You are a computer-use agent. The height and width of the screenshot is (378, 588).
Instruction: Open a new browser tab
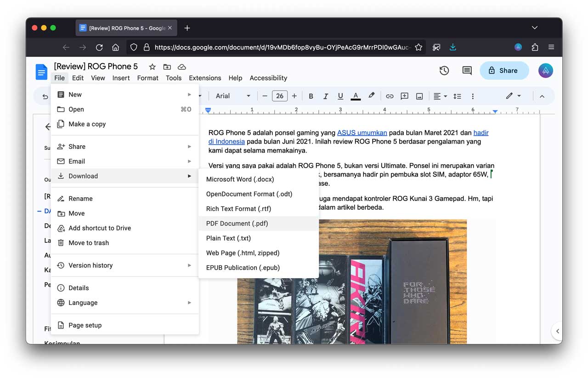click(187, 28)
